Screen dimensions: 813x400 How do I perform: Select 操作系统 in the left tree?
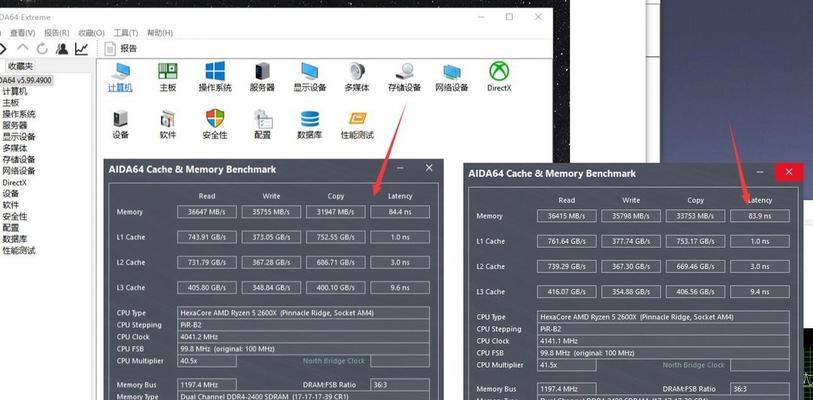[x=19, y=114]
